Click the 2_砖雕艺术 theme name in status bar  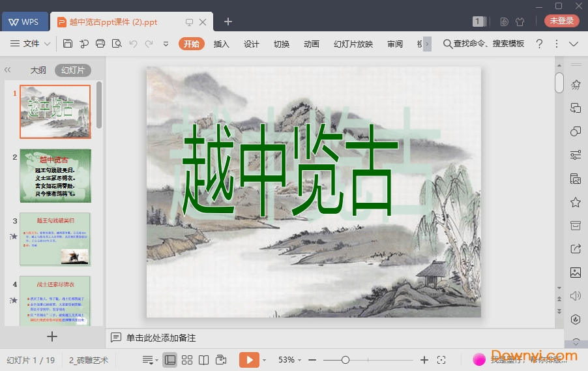point(89,360)
